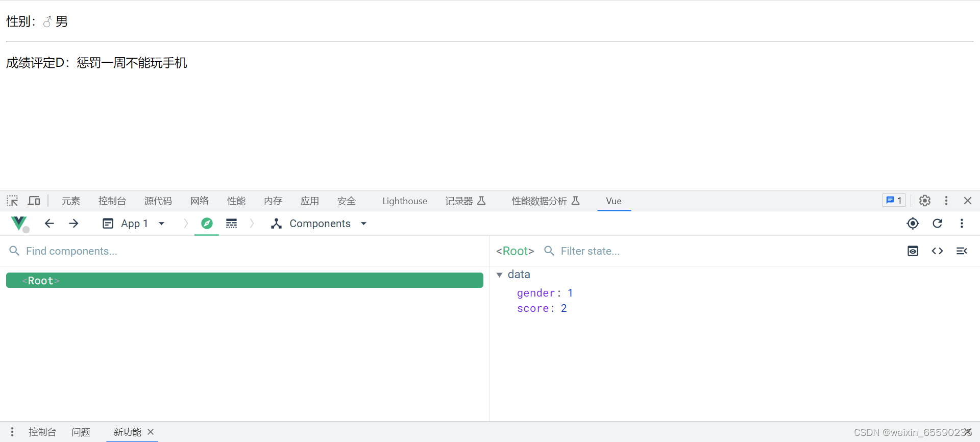The width and height of the screenshot is (980, 442).
Task: Select the gender value 1
Action: point(570,293)
